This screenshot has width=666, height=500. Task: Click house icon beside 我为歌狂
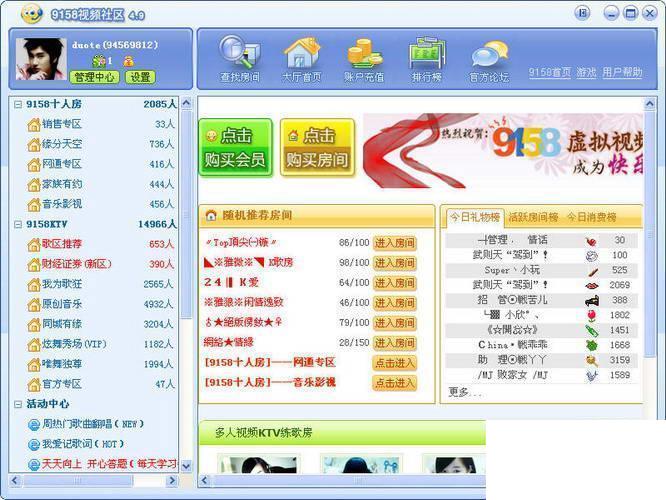click(x=34, y=285)
